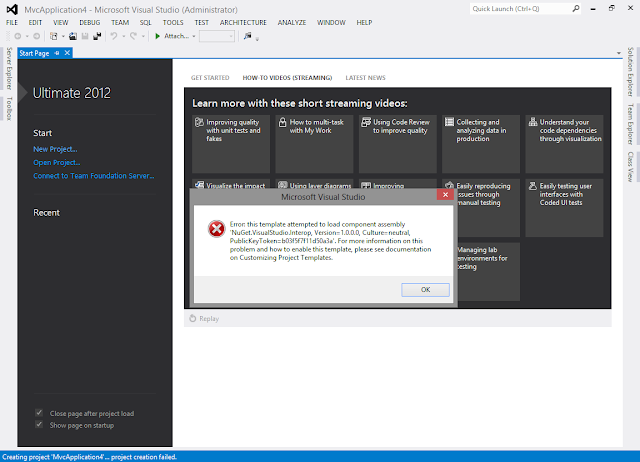
Task: Expand the toolbar overflow options arrow
Action: (257, 39)
